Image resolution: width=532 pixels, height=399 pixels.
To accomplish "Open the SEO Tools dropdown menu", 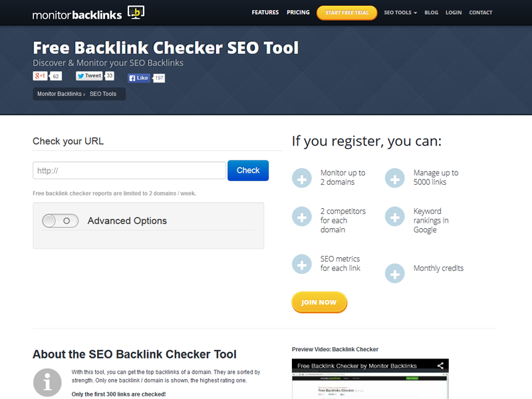I will pos(400,13).
